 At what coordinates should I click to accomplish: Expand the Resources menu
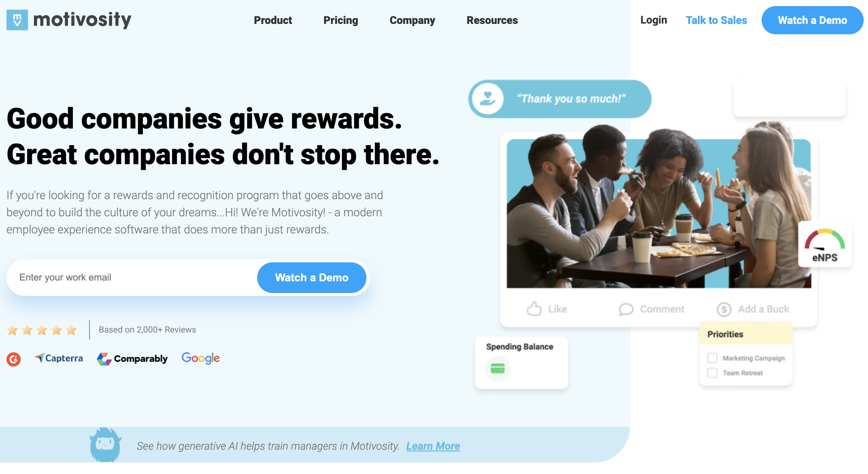coord(492,20)
